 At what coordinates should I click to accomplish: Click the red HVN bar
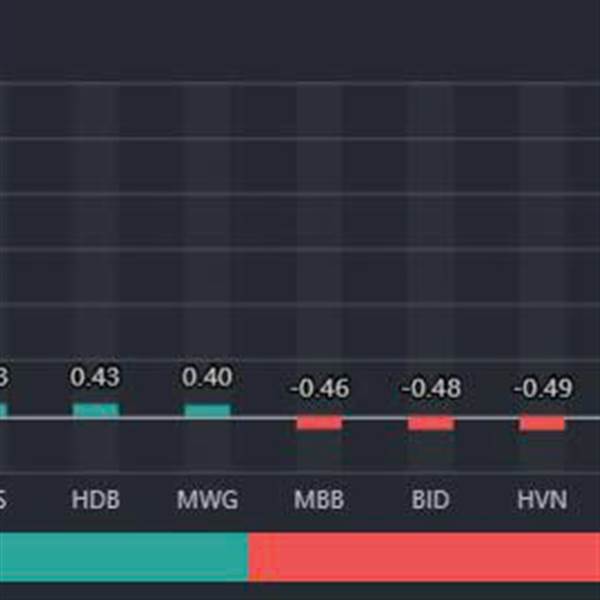click(542, 423)
